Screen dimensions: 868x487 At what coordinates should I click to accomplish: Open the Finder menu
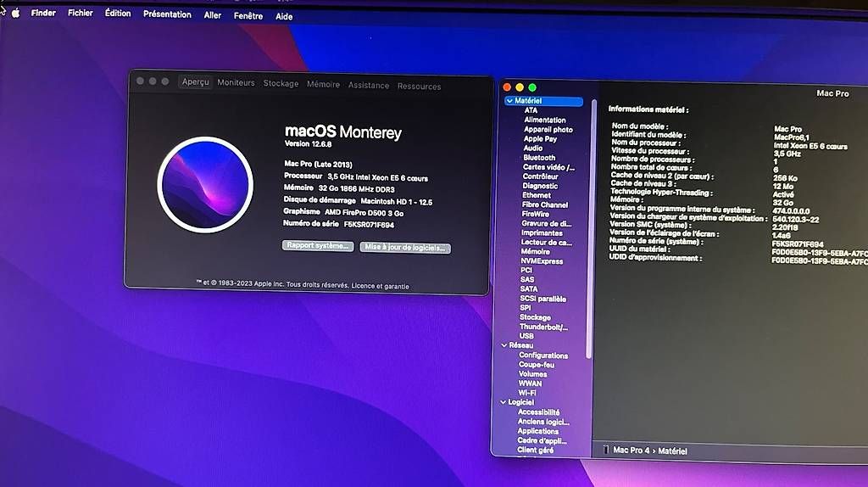click(x=43, y=13)
